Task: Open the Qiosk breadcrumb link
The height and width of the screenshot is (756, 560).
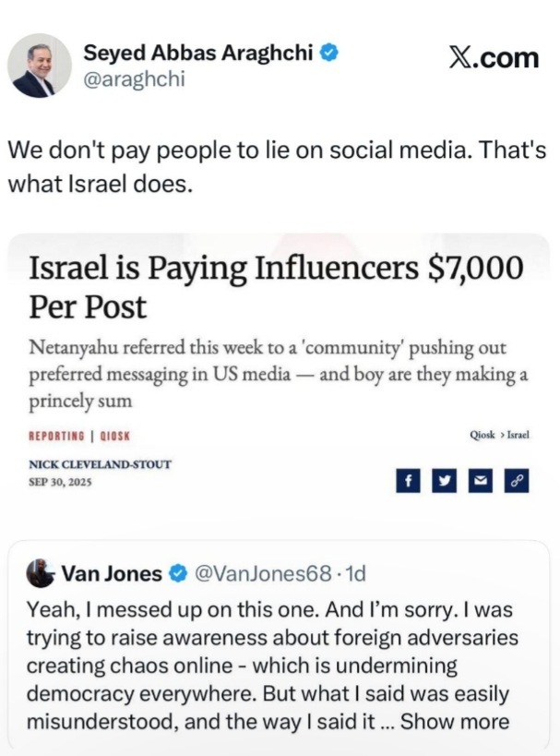Action: click(482, 434)
